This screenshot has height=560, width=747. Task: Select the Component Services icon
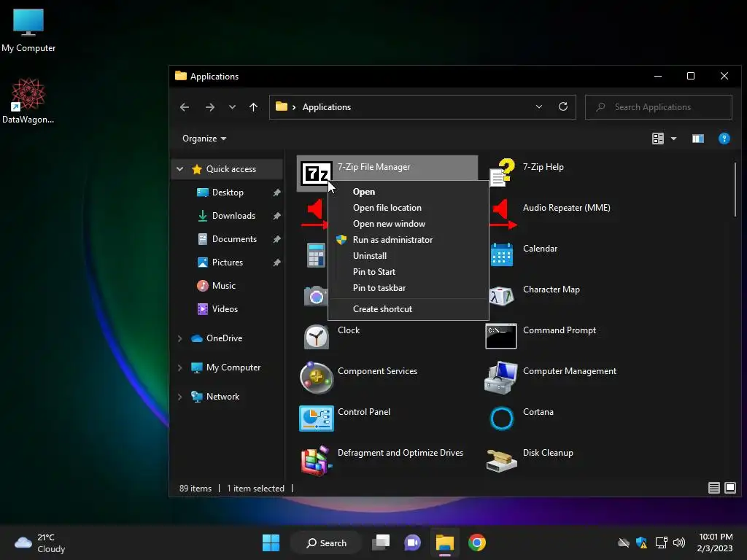pos(317,378)
